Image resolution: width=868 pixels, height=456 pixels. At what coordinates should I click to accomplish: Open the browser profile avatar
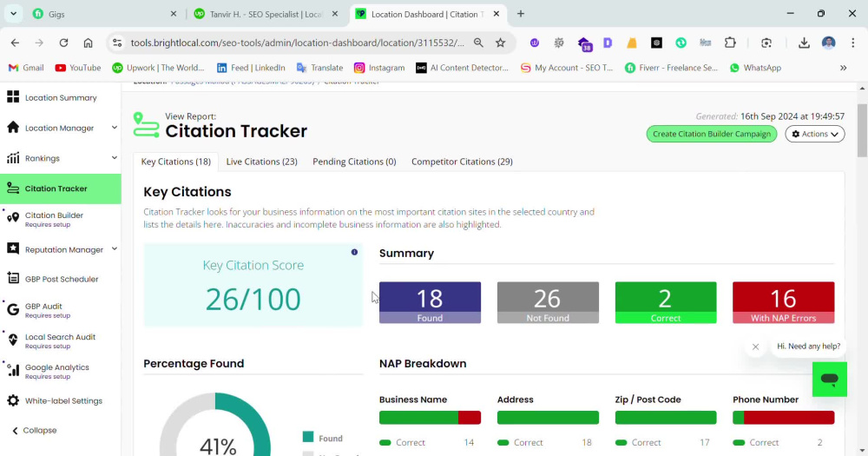tap(828, 43)
